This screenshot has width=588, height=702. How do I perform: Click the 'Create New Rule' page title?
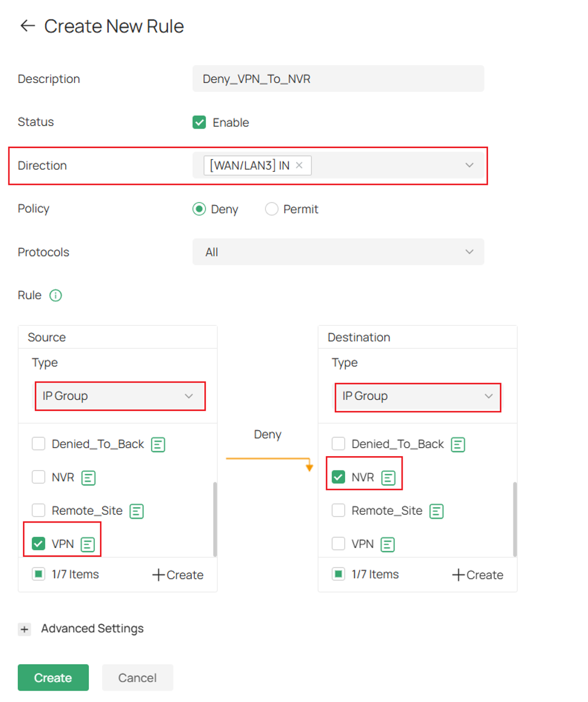tap(114, 27)
